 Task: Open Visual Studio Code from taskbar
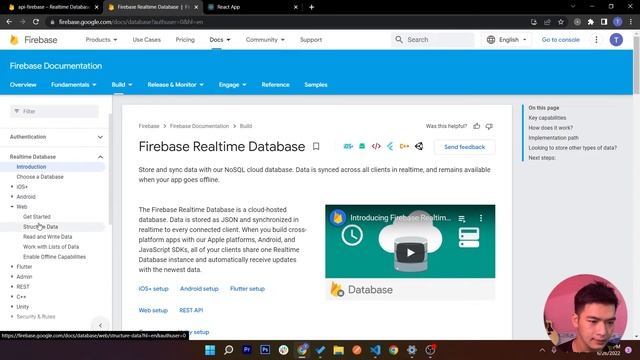pos(375,350)
